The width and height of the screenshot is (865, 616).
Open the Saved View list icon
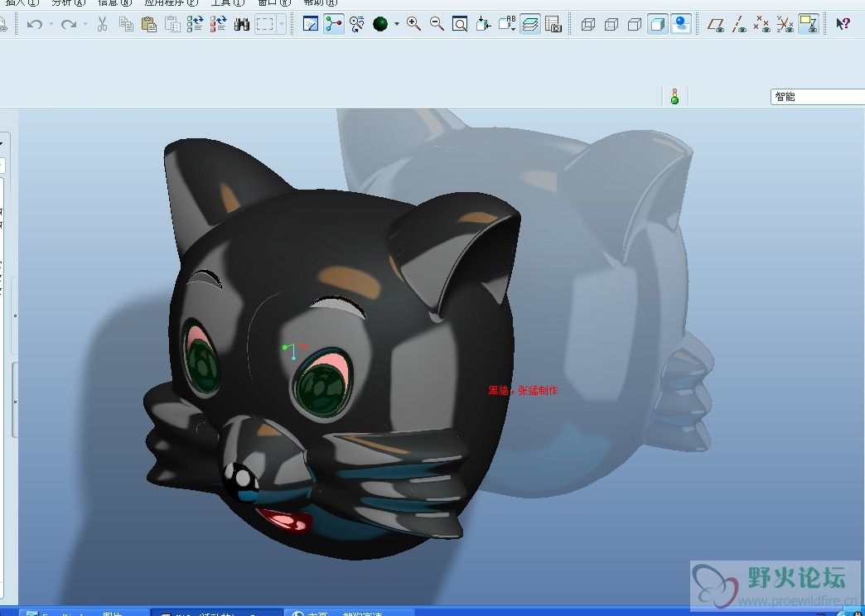[x=506, y=24]
